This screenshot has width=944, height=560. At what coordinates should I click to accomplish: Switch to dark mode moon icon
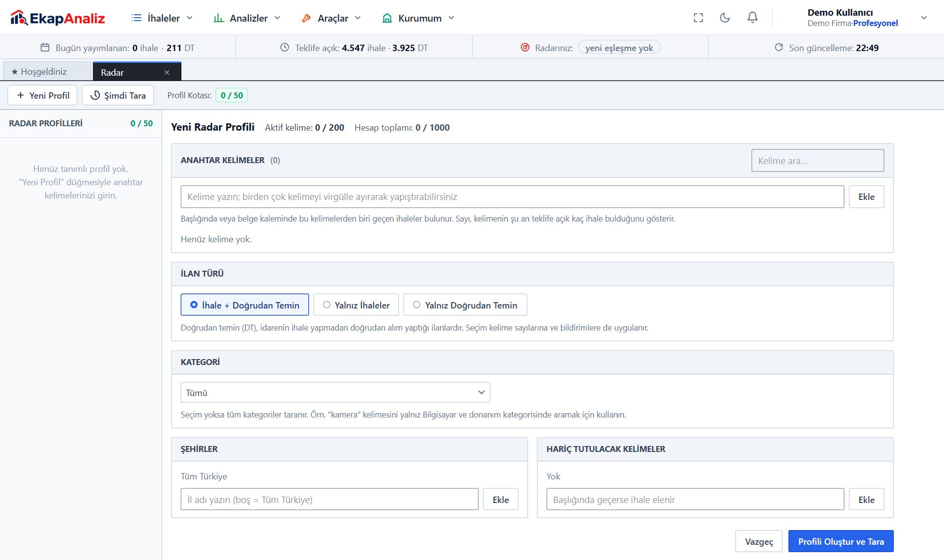[x=725, y=18]
